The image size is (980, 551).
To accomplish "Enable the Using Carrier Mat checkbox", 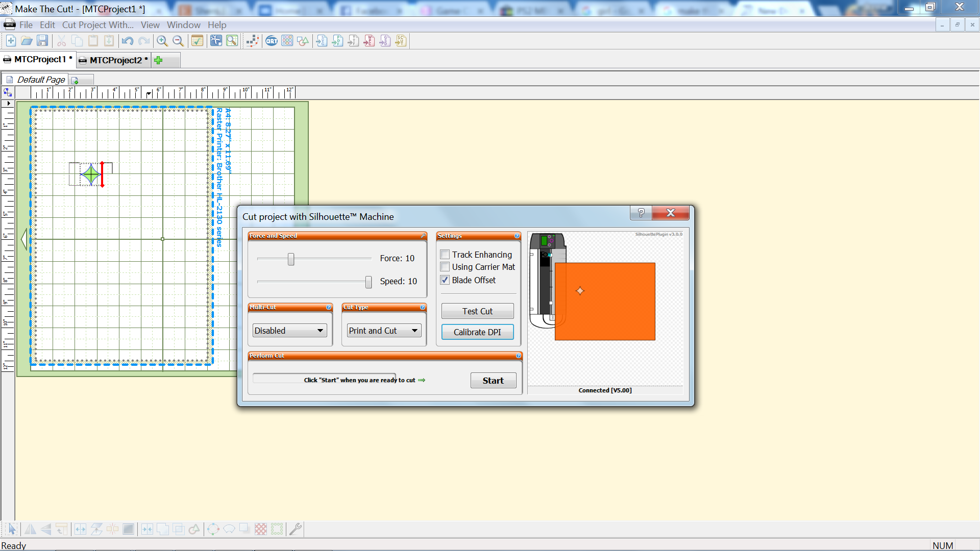I will pyautogui.click(x=445, y=267).
